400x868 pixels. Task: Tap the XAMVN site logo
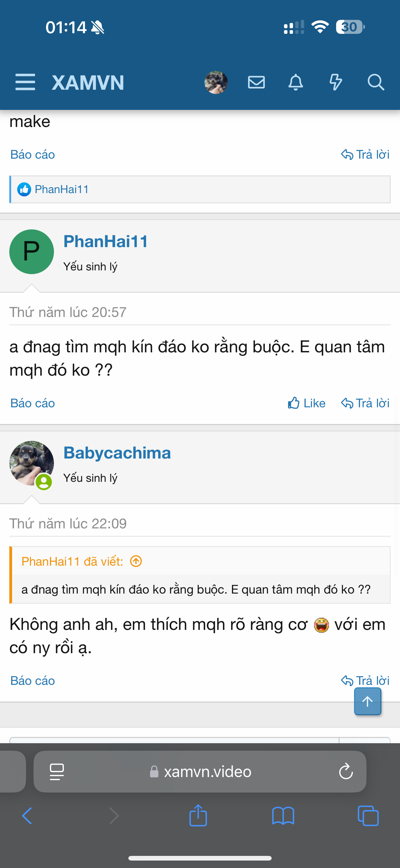click(88, 83)
